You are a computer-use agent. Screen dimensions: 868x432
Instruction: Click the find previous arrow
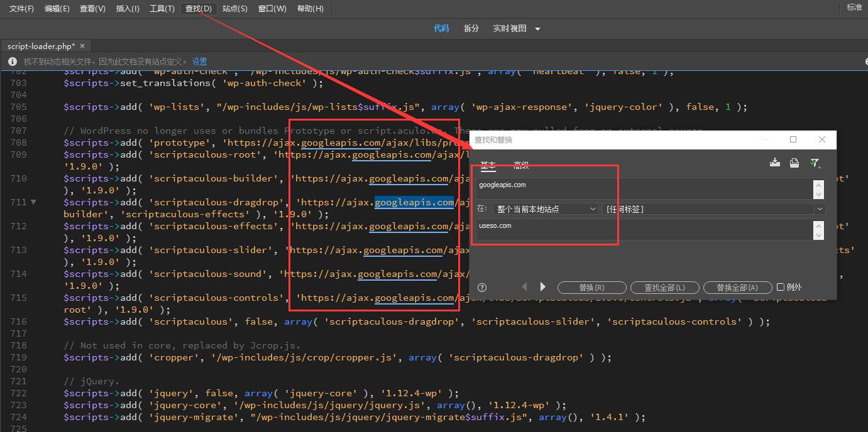(524, 287)
